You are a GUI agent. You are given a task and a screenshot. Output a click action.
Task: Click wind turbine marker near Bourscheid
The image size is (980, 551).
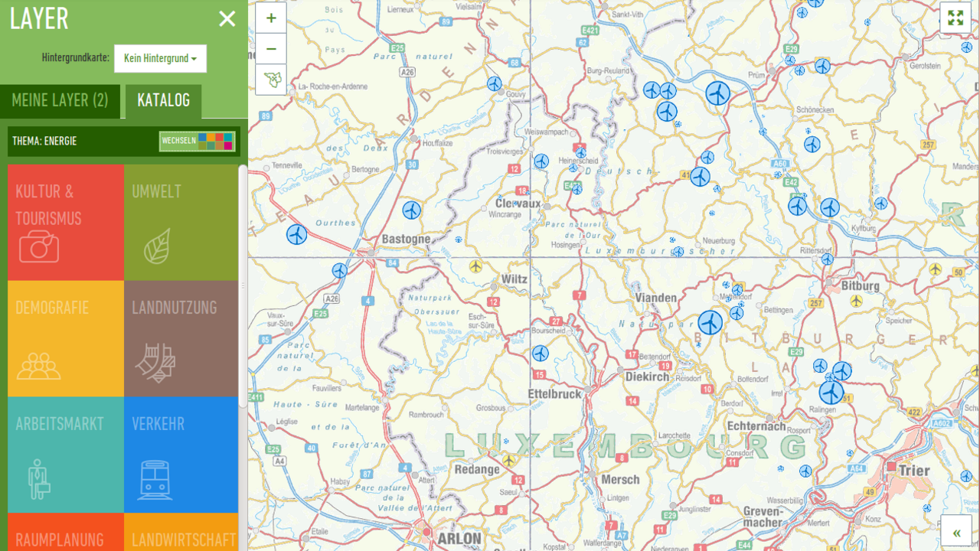click(x=541, y=354)
